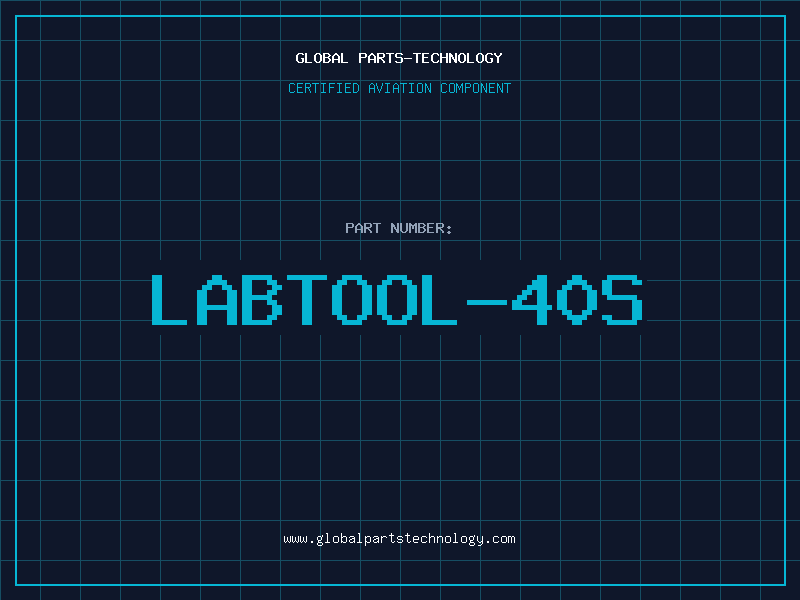The image size is (800, 600).
Task: Open the www.globalpartstechnology.com link
Action: point(399,539)
